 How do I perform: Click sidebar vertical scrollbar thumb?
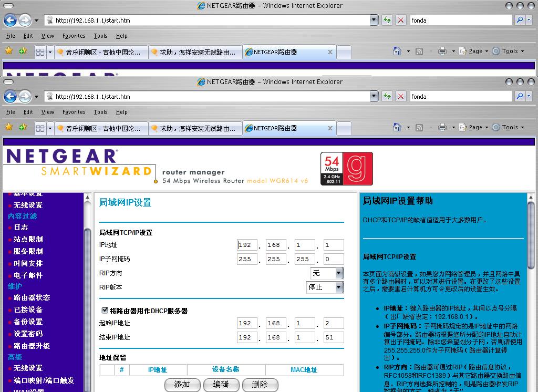click(x=87, y=309)
